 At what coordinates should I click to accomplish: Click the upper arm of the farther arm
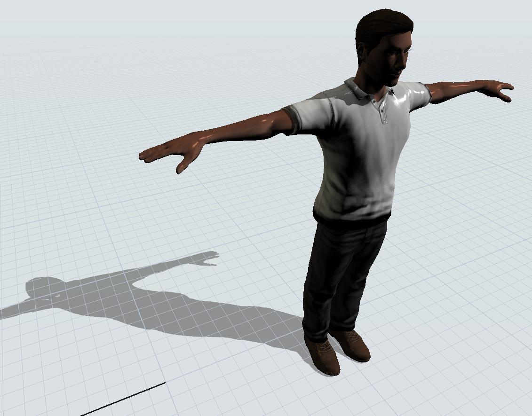(x=447, y=89)
